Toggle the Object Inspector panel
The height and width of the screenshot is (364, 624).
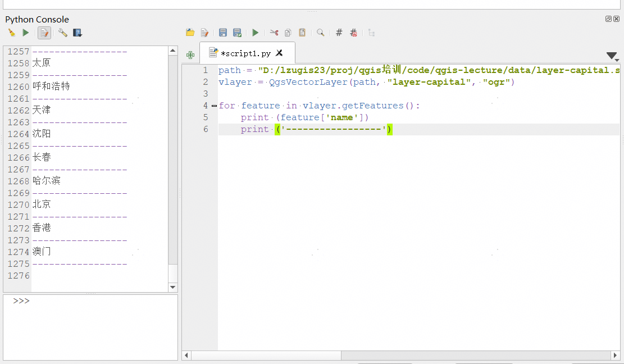(x=371, y=33)
